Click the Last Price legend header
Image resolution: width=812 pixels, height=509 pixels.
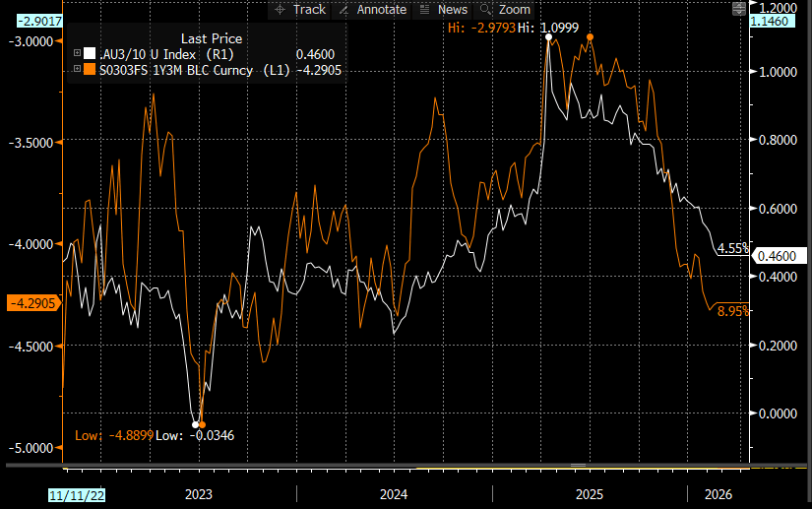[212, 38]
